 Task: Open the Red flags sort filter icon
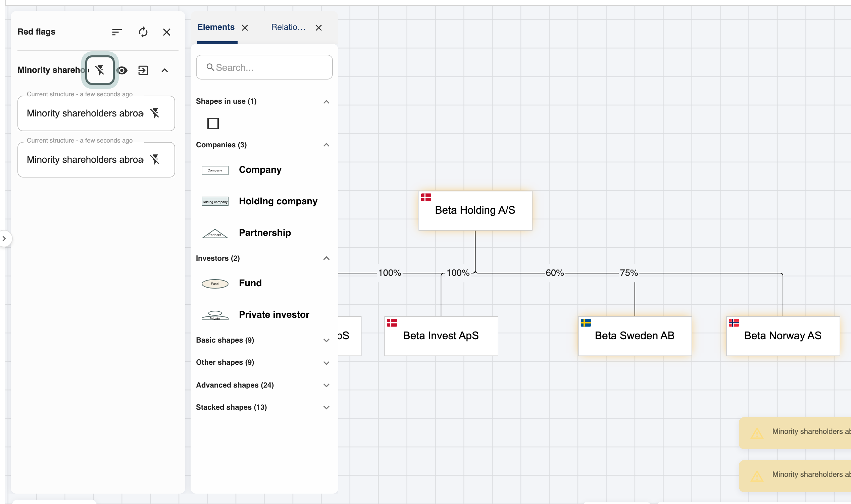[x=116, y=32]
